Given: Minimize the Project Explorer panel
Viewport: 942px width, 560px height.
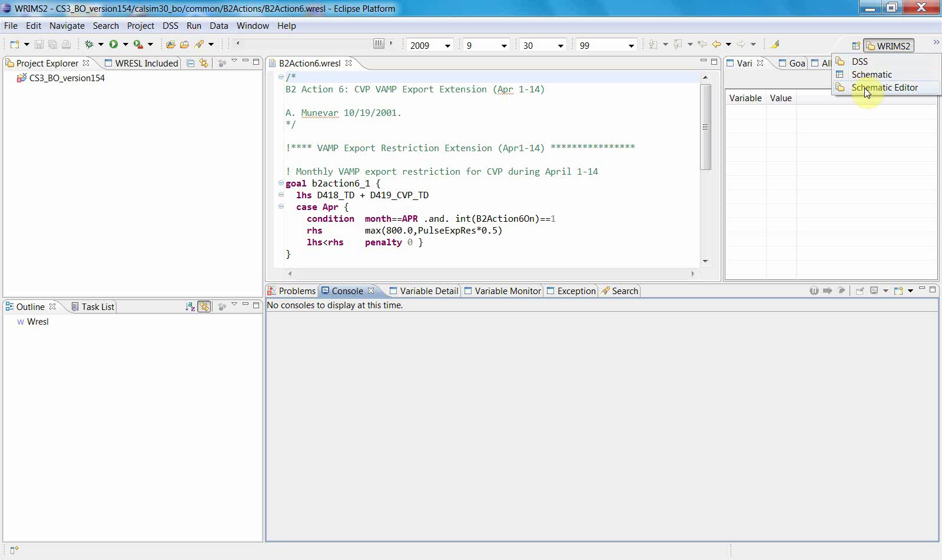Looking at the screenshot, I should click(246, 61).
